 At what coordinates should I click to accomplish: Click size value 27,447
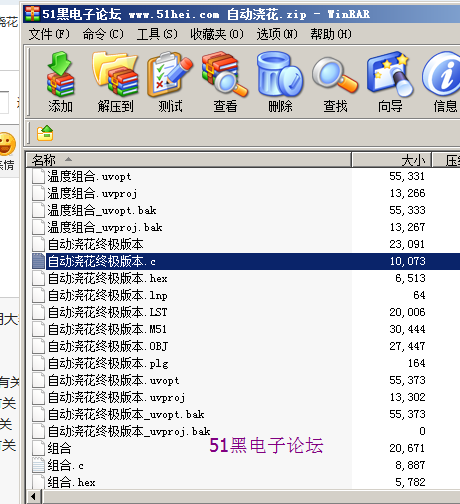click(407, 346)
